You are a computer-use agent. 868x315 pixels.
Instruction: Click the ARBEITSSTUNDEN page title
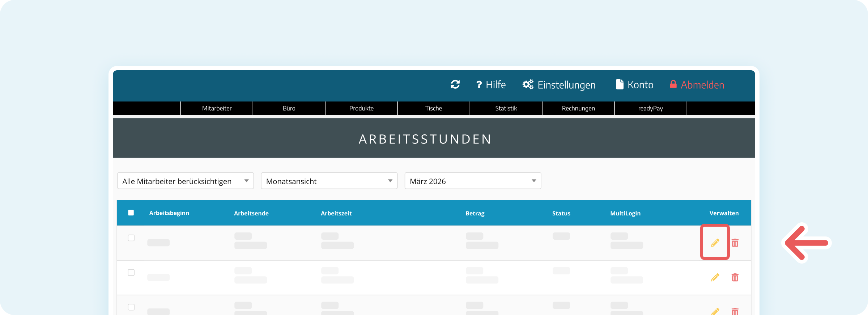tap(425, 139)
